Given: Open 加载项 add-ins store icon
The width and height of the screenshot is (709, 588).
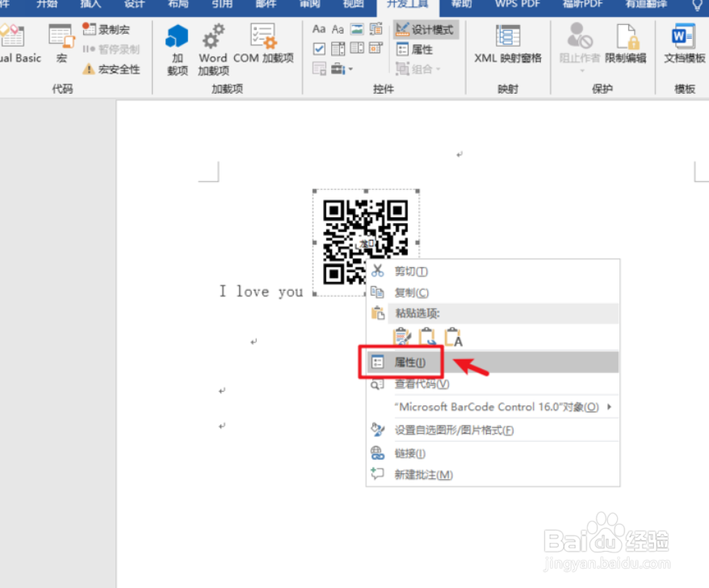Looking at the screenshot, I should [178, 50].
